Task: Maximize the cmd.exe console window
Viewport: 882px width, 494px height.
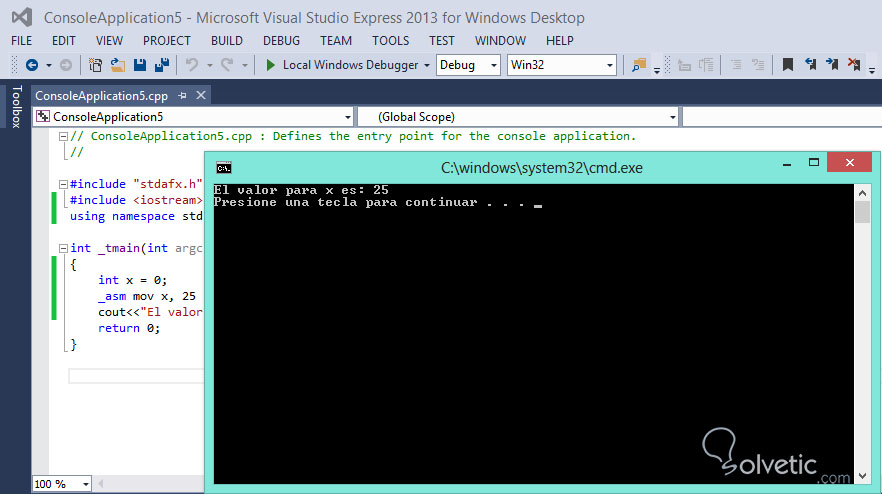Action: tap(813, 163)
